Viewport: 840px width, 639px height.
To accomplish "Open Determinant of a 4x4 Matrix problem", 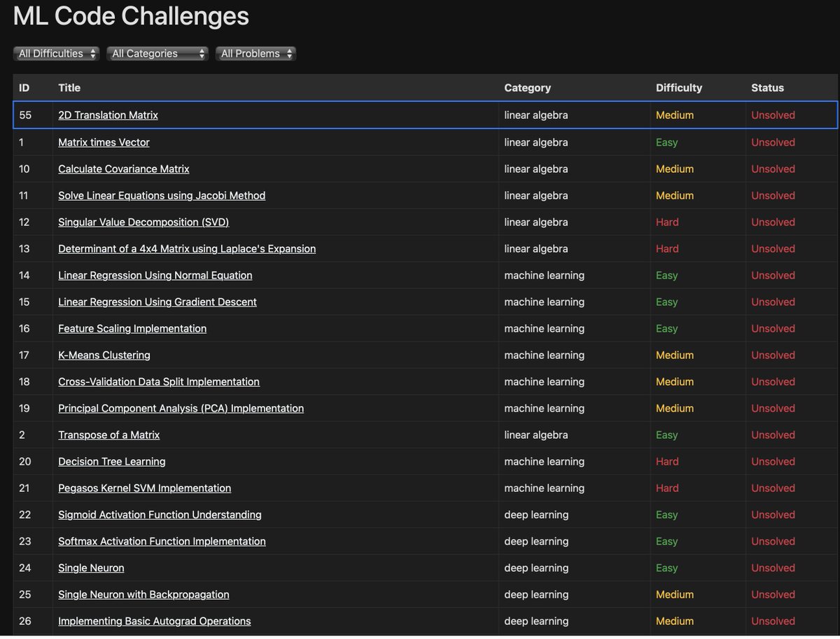I will pos(187,248).
